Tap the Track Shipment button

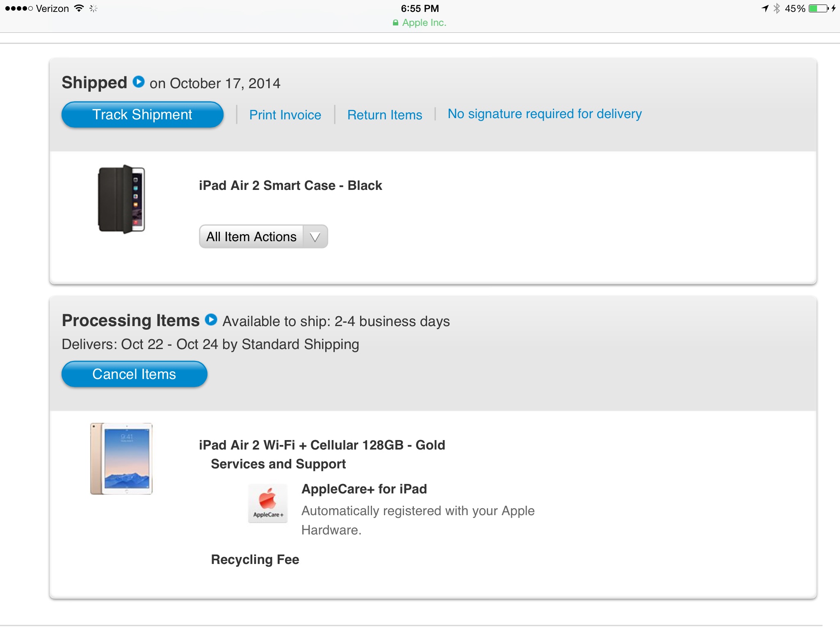[x=142, y=114]
